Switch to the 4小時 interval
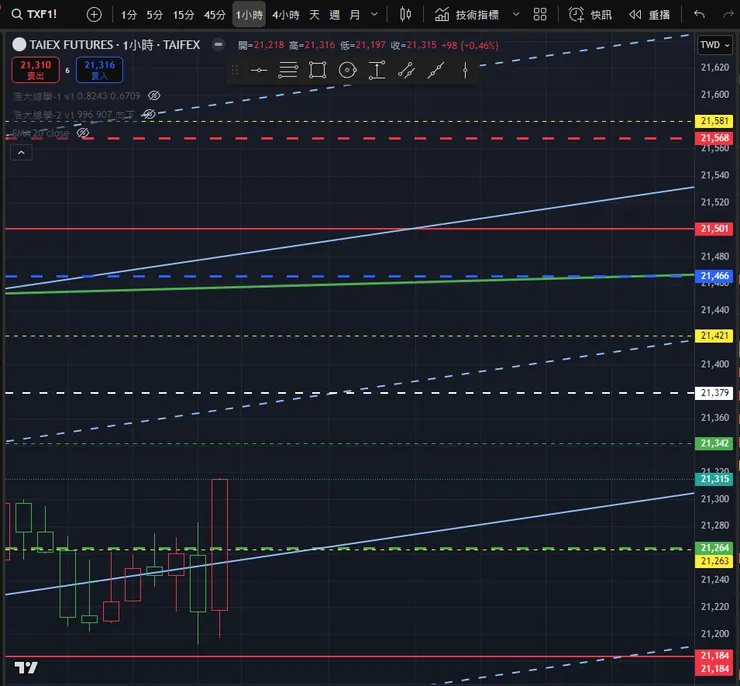 pos(286,15)
